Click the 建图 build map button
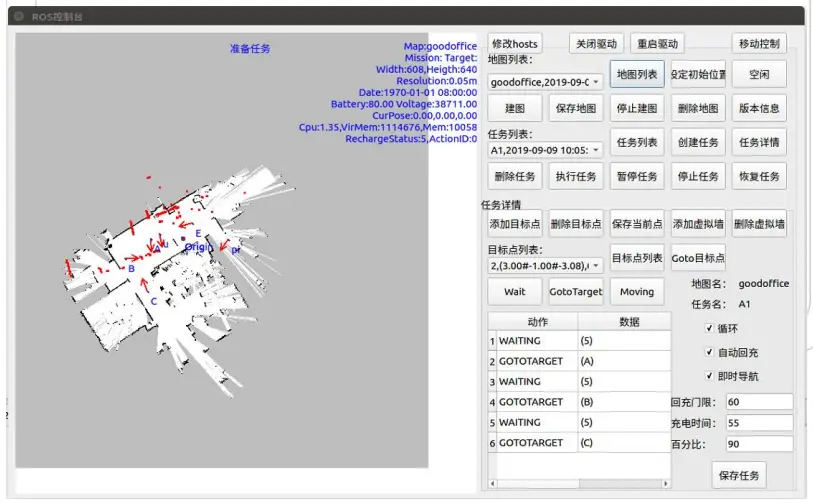The width and height of the screenshot is (813, 504). click(514, 108)
